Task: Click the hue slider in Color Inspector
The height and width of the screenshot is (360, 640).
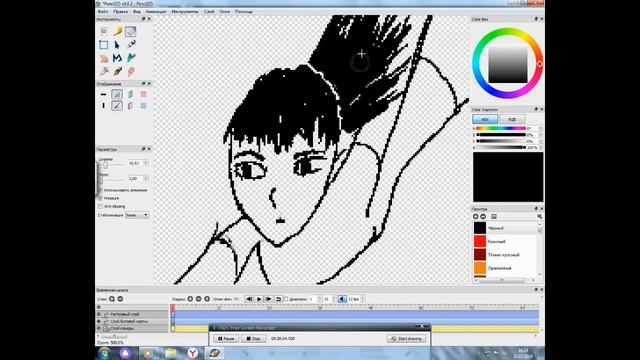Action: coord(500,129)
